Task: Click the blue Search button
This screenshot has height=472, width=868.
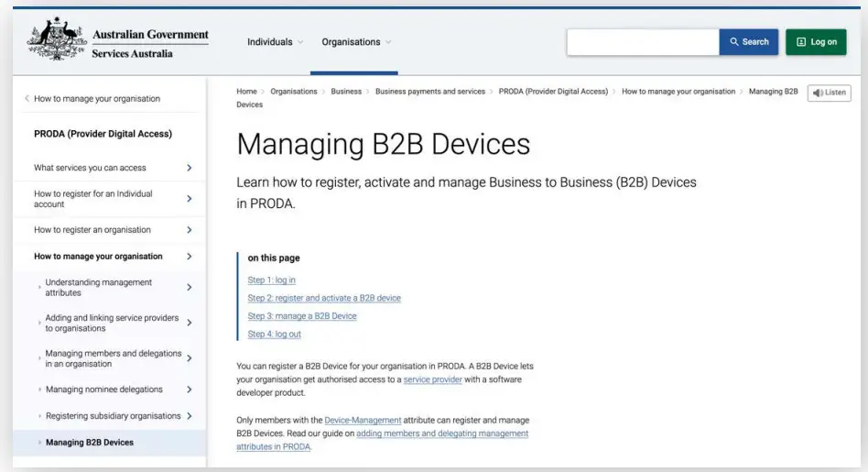Action: coord(748,41)
